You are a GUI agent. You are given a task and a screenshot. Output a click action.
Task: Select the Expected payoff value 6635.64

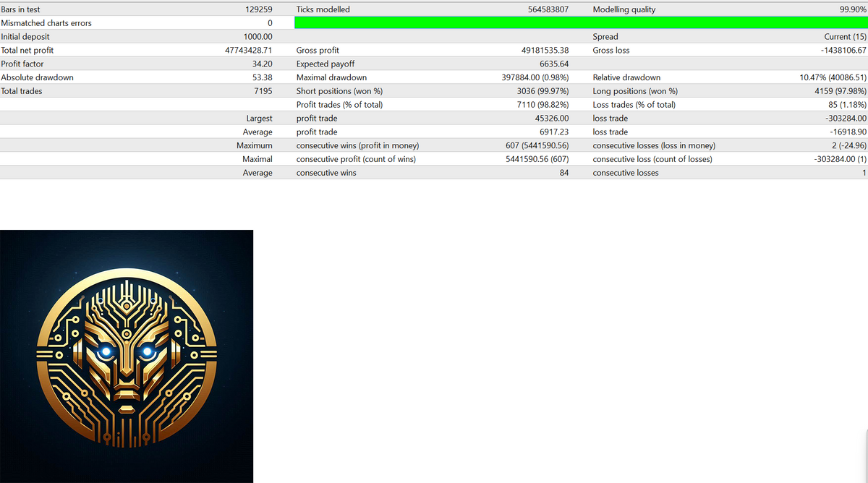(x=554, y=64)
